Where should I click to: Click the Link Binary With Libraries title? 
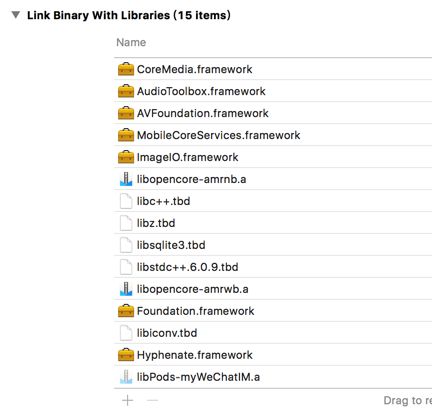click(x=129, y=15)
